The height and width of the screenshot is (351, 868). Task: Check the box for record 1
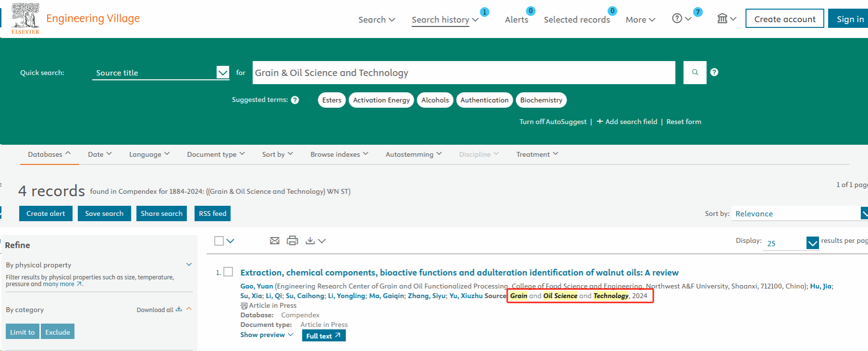click(229, 272)
